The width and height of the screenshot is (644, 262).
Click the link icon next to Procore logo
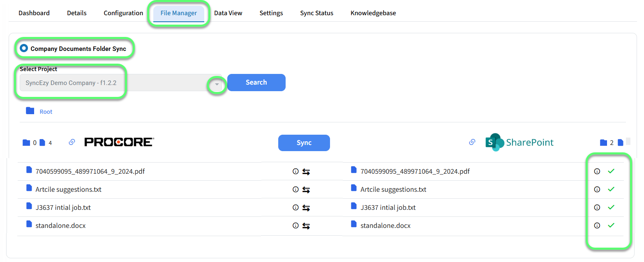pos(72,142)
